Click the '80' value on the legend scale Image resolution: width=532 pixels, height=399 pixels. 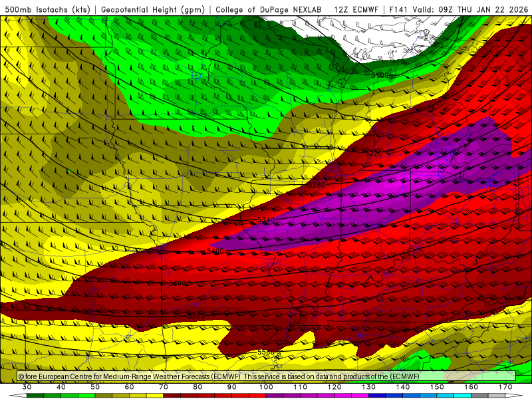198,387
